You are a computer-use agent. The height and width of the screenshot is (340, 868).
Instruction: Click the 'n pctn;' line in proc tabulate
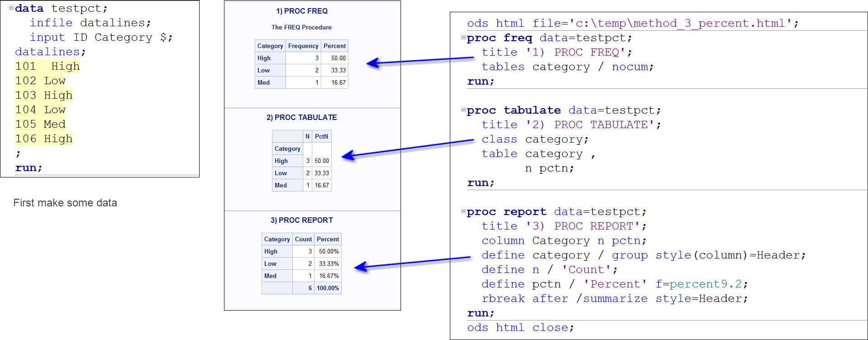click(x=549, y=168)
